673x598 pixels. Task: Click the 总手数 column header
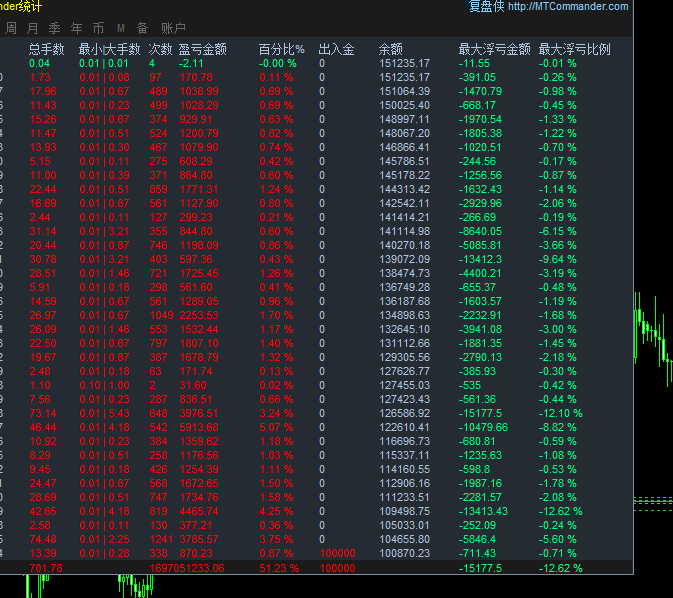(x=46, y=49)
